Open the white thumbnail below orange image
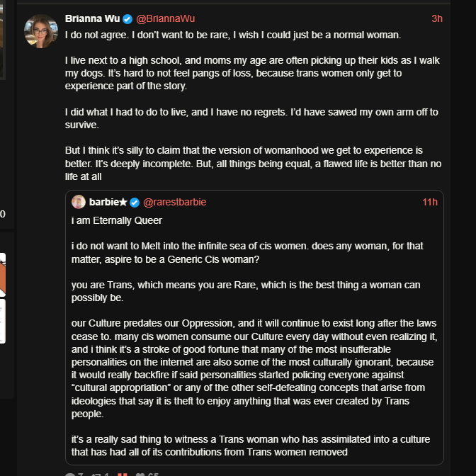476x476 pixels. click(x=3, y=321)
